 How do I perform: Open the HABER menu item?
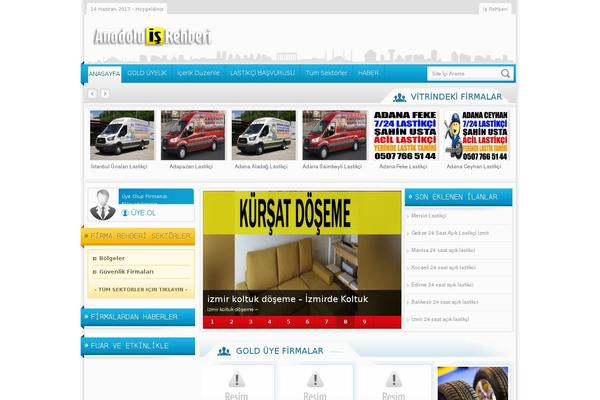368,73
